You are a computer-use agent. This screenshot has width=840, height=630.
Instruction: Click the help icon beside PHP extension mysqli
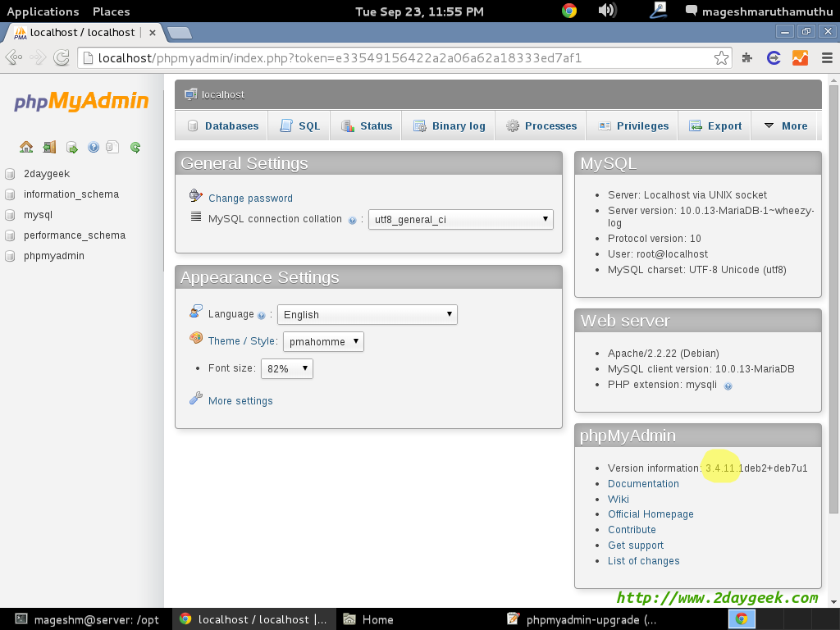pos(728,386)
